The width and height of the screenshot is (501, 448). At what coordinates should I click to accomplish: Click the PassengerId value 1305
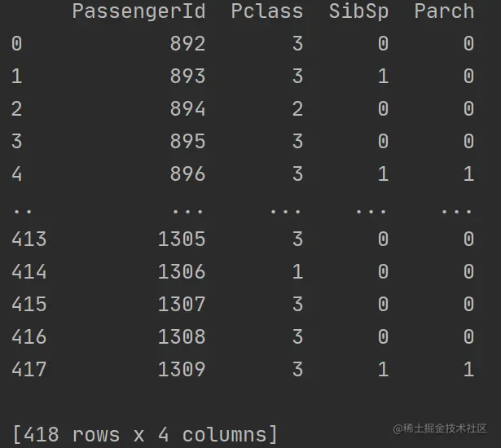pos(182,239)
